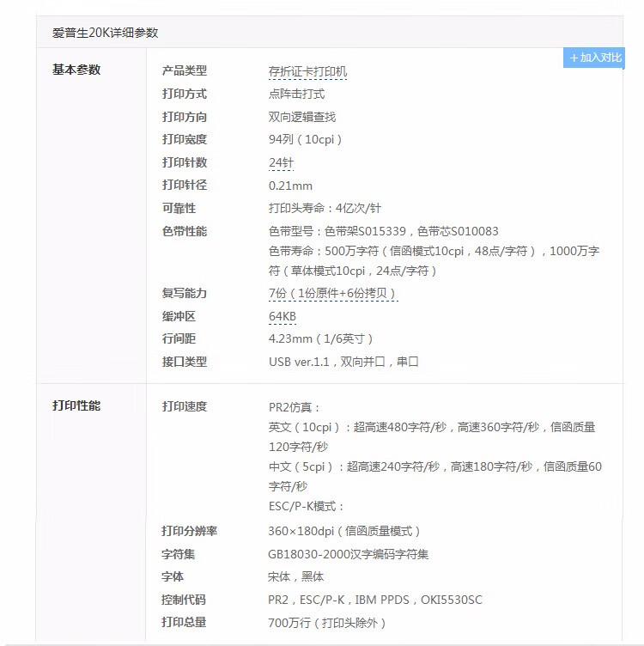This screenshot has height=646, width=644.
Task: Click the PR2仿真： line
Action: click(x=295, y=407)
